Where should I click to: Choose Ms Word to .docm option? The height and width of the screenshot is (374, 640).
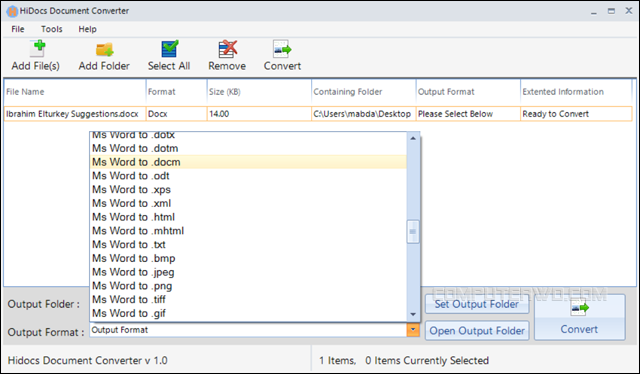tap(248, 162)
